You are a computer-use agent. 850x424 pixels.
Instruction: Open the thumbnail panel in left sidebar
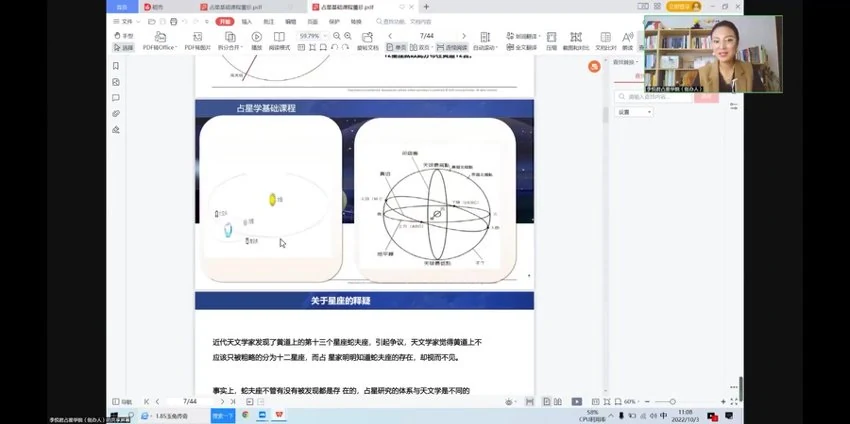[115, 82]
